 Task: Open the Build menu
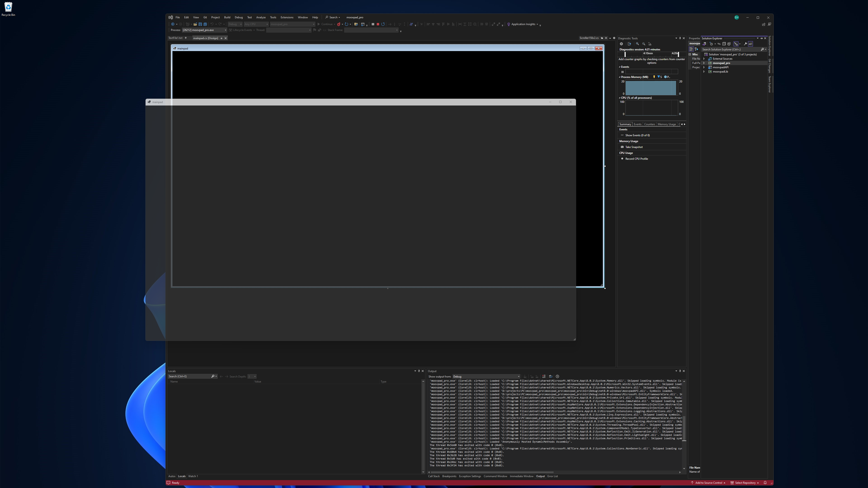(227, 18)
